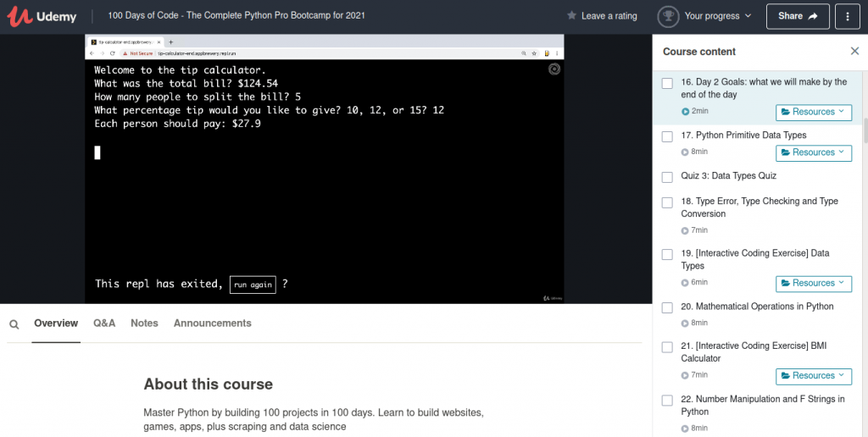
Task: Click play icon next to lecture 19 6min
Action: click(685, 283)
